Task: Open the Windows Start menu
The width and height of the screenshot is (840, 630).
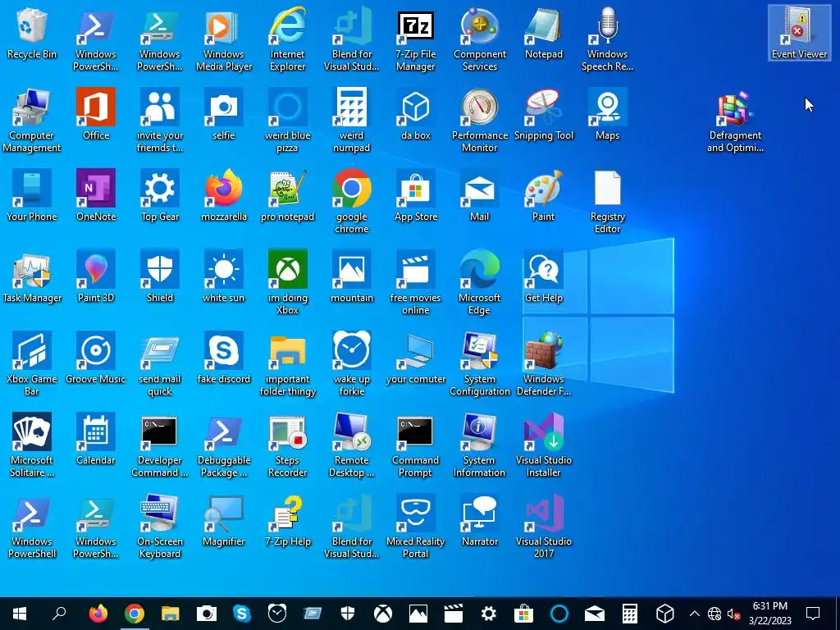Action: pos(20,614)
